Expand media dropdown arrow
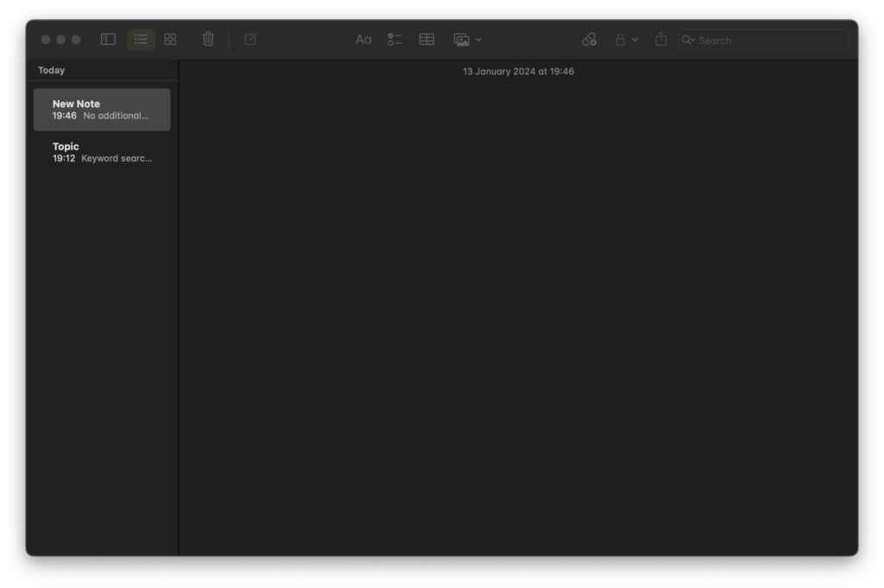This screenshot has height=588, width=884. click(478, 40)
